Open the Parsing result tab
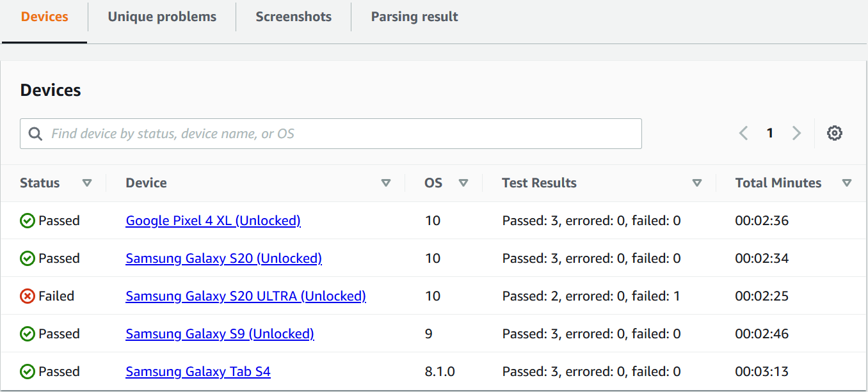868x392 pixels. (414, 17)
